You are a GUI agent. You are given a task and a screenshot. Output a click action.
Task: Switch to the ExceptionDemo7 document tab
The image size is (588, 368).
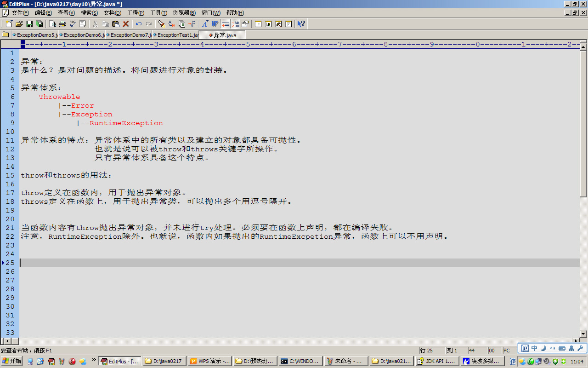(x=129, y=35)
